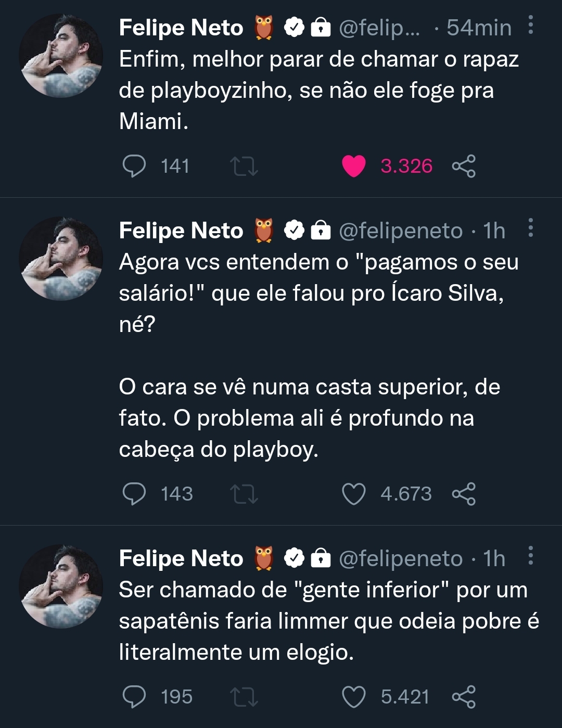
Task: Retweet the "gente inferior" tweet
Action: pyautogui.click(x=244, y=697)
